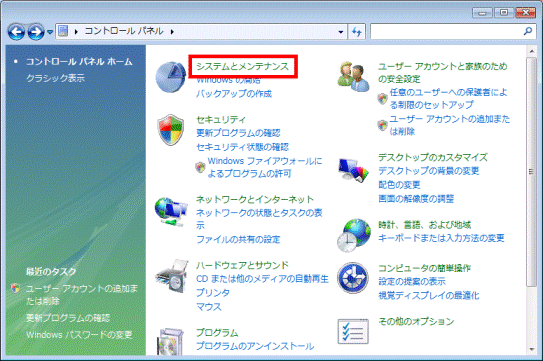
Task: Open セキュリティ category heading
Action: point(221,120)
